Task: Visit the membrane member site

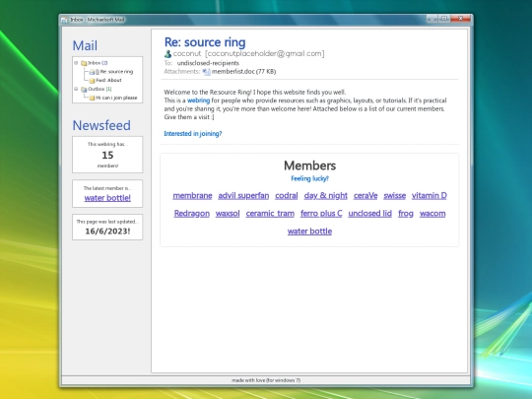Action: click(x=192, y=196)
